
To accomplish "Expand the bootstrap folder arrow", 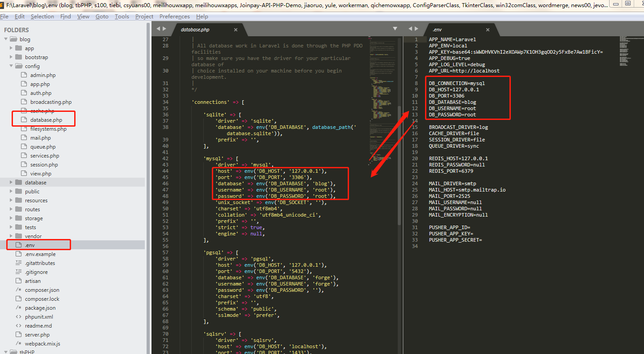I will coord(11,57).
